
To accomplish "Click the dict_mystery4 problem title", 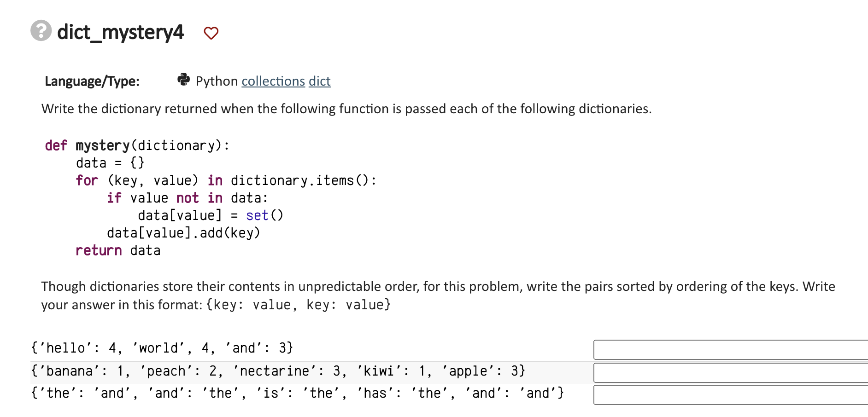I will [120, 32].
